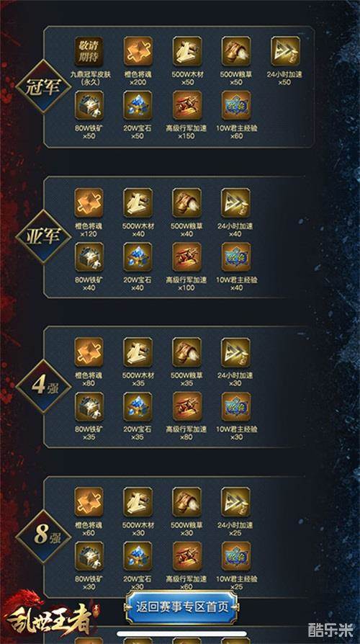Viewport: 360px width, 644px height.
Task: Tap runner-up 20W宝石 ×40 gem icon
Action: click(138, 256)
